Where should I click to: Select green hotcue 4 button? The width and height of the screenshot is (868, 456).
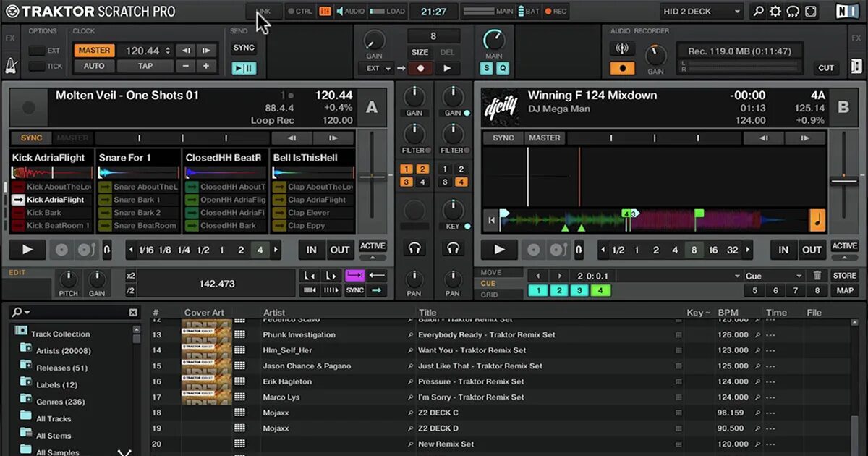600,291
